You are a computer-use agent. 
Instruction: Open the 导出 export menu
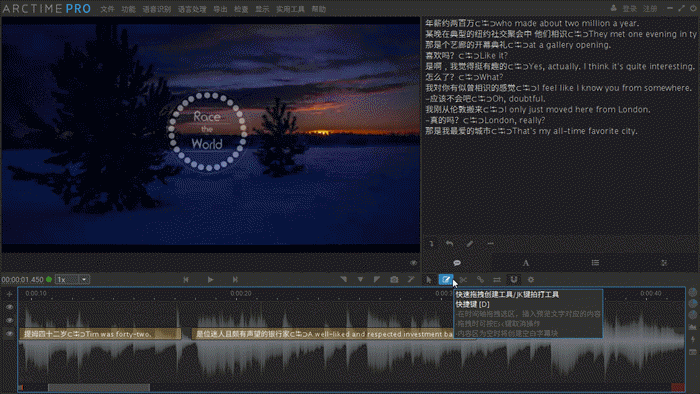click(x=220, y=9)
